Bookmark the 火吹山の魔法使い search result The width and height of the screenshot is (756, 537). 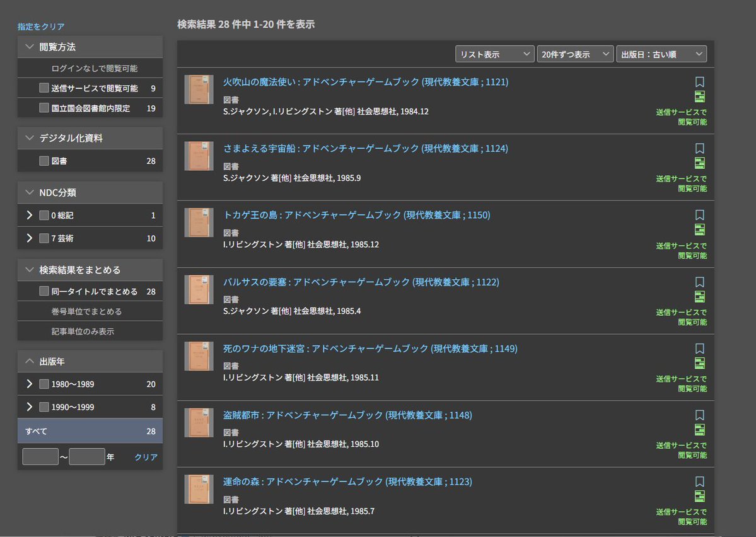(x=700, y=81)
